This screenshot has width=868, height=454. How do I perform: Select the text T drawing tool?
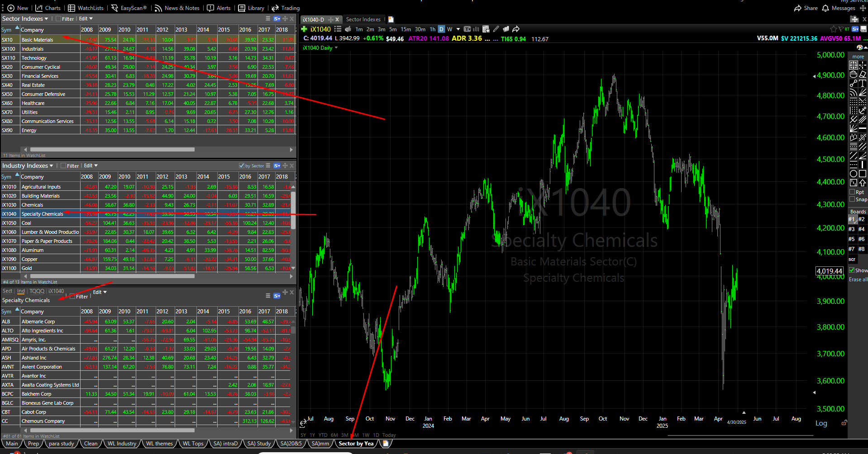(863, 83)
